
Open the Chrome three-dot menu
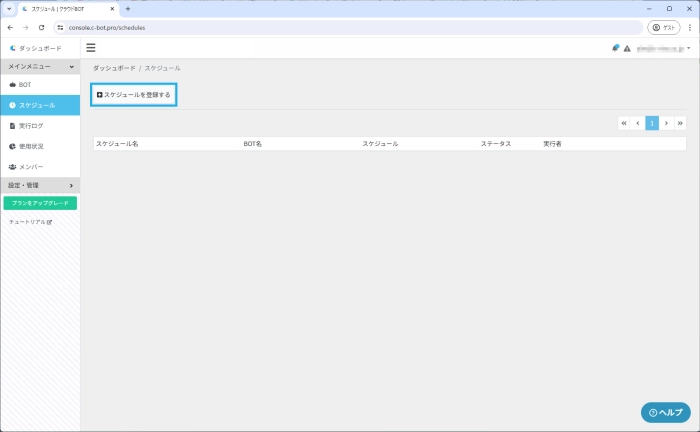(687, 28)
